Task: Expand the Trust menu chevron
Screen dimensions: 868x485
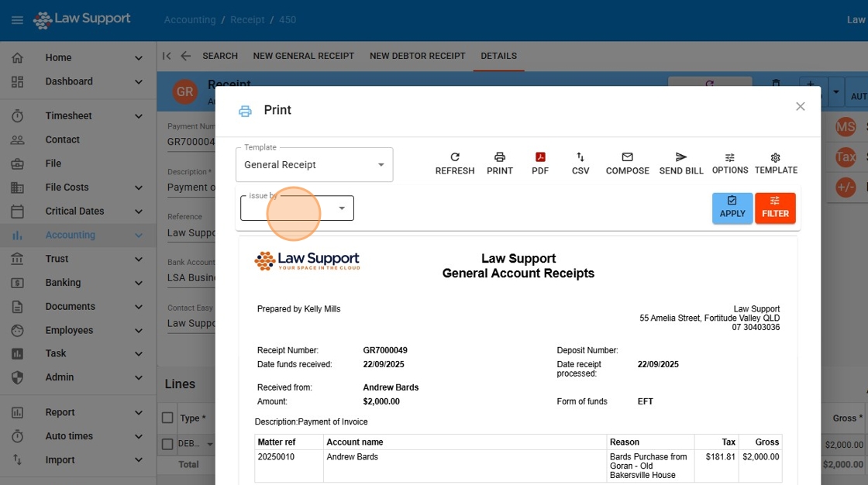Action: click(139, 259)
